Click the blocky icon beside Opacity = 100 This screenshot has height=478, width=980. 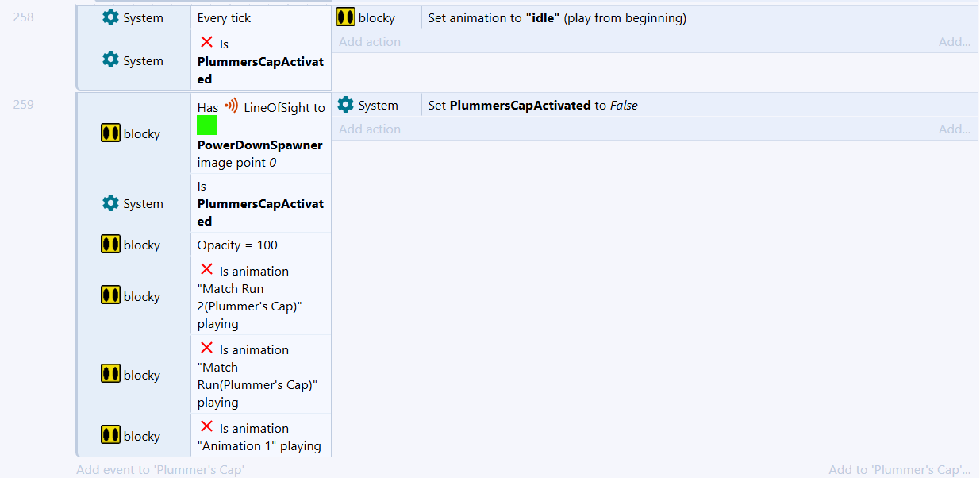[110, 245]
